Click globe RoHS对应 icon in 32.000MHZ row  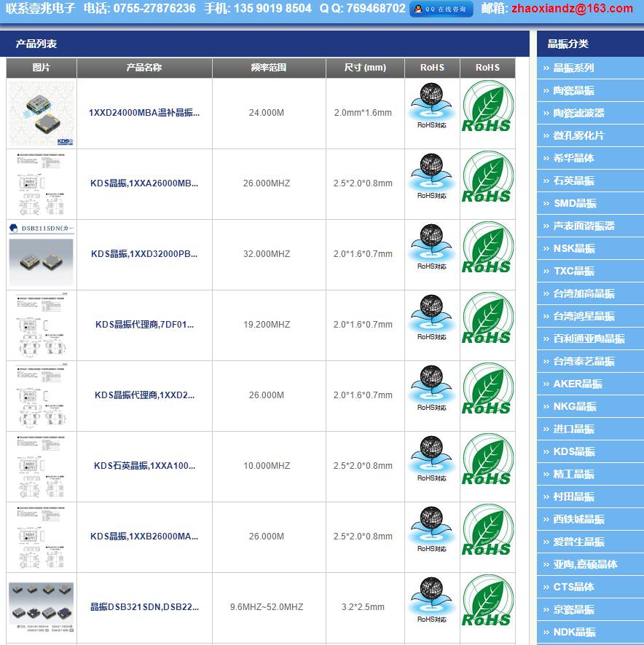pos(431,248)
